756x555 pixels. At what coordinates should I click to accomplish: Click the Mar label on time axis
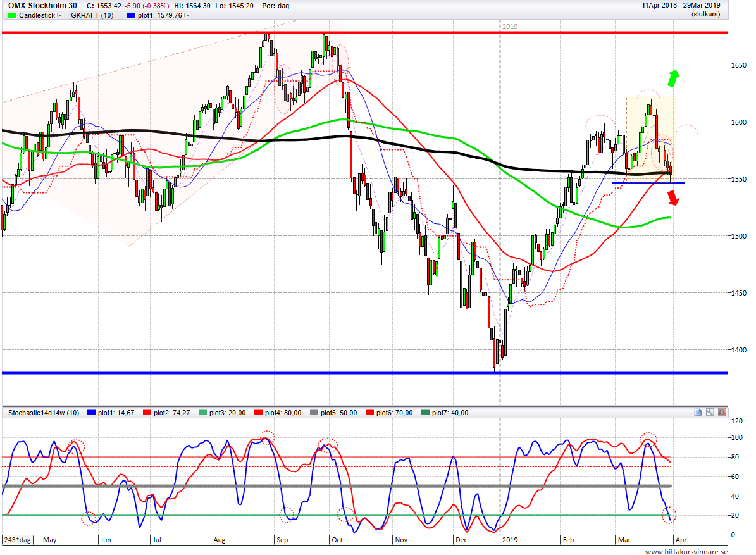click(624, 540)
